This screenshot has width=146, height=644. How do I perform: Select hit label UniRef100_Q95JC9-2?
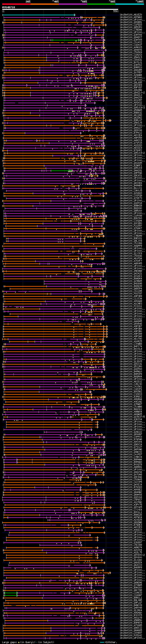(132, 153)
